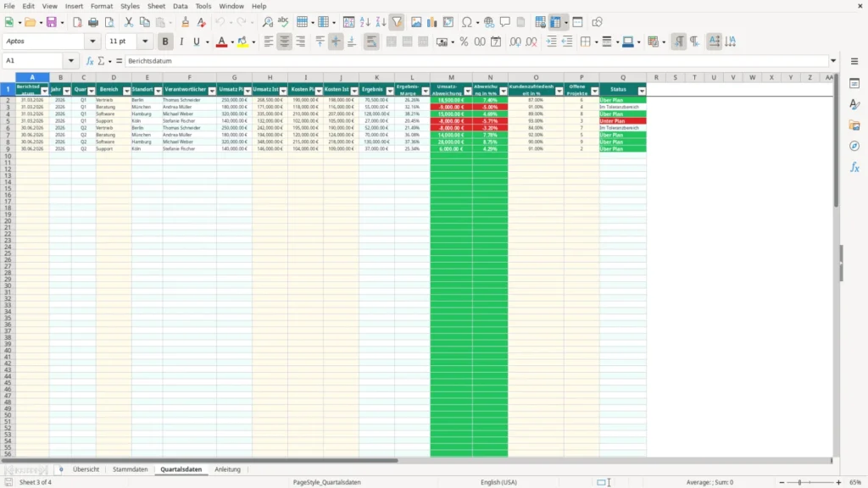This screenshot has width=868, height=488.
Task: Sort descending Z to A icon
Action: point(381,22)
